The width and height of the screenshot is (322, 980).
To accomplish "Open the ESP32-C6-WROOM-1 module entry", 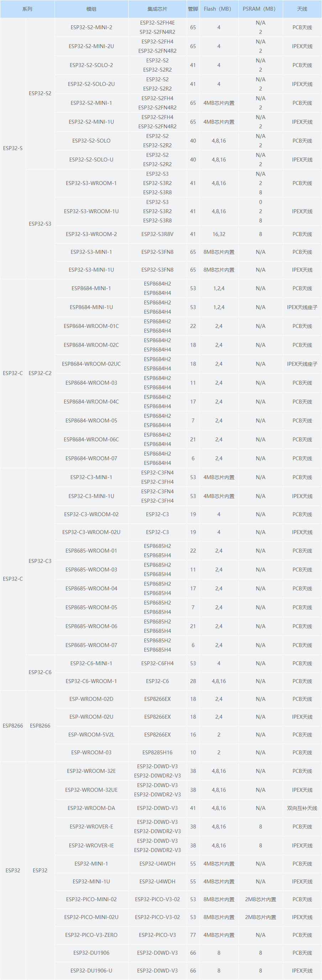I will pos(91,681).
